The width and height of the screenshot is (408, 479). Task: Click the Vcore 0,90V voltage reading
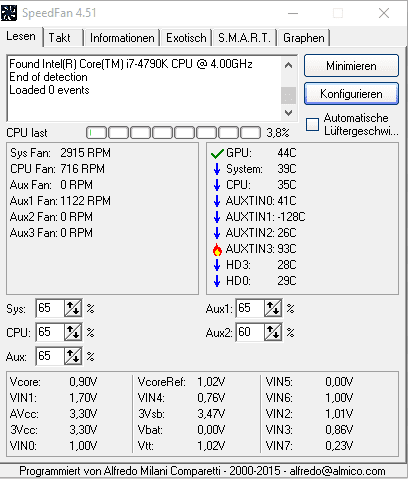(x=53, y=382)
